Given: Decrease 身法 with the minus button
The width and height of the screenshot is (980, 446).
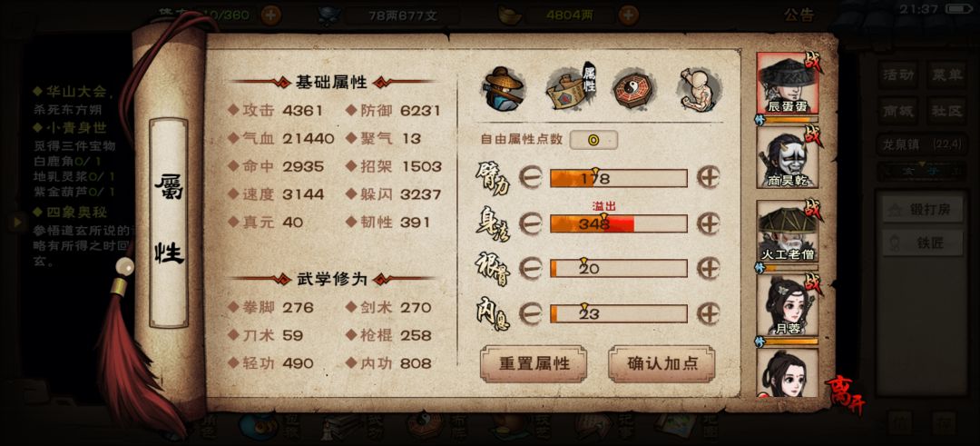Looking at the screenshot, I should (531, 223).
